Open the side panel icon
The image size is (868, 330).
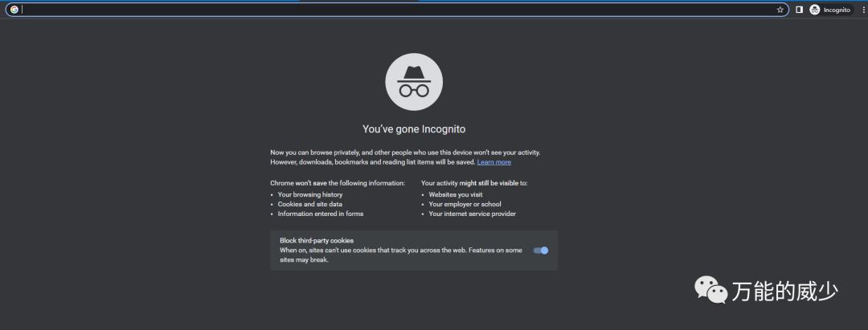pos(800,10)
